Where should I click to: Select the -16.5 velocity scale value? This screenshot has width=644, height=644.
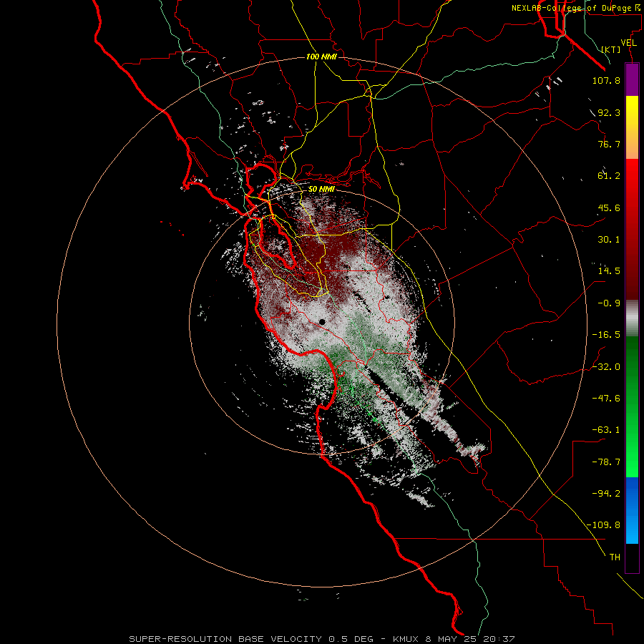pos(606,335)
